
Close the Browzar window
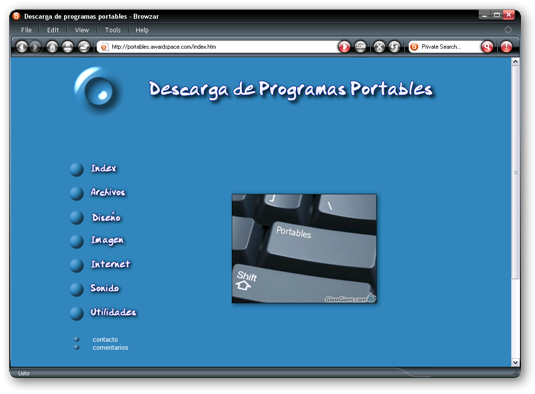(x=509, y=15)
